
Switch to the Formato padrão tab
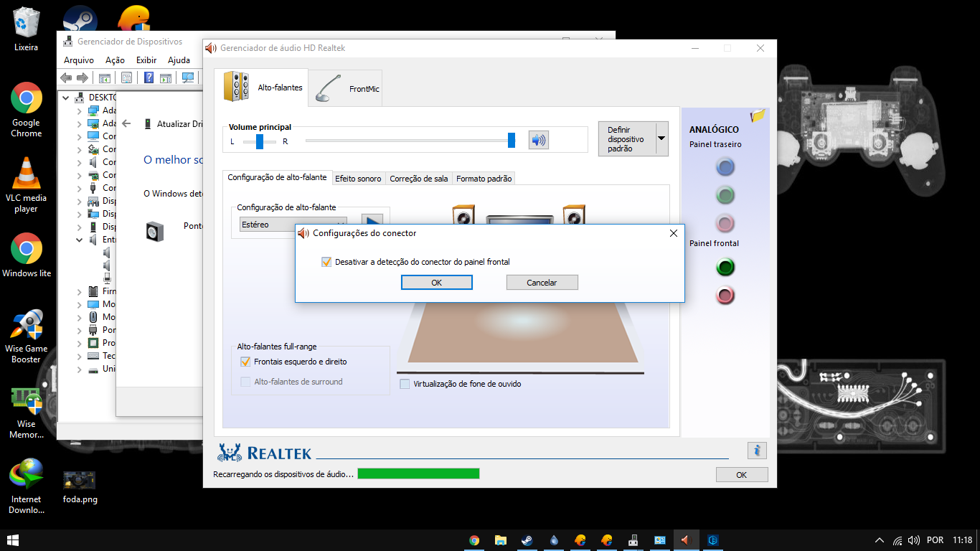coord(484,179)
